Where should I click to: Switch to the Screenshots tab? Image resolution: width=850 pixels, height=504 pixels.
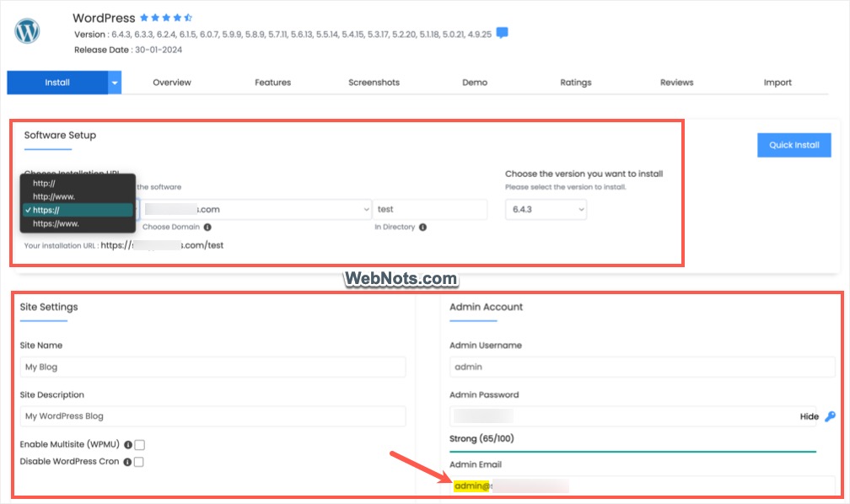374,83
